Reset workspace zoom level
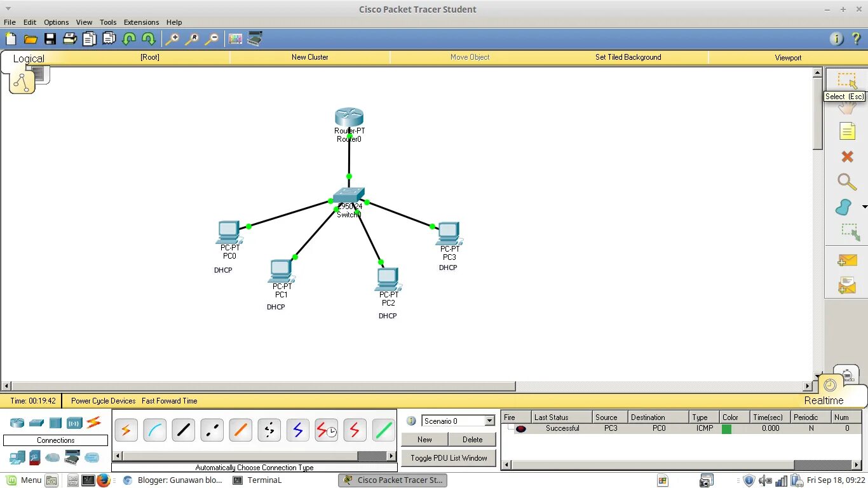This screenshot has height=488, width=868. [192, 39]
